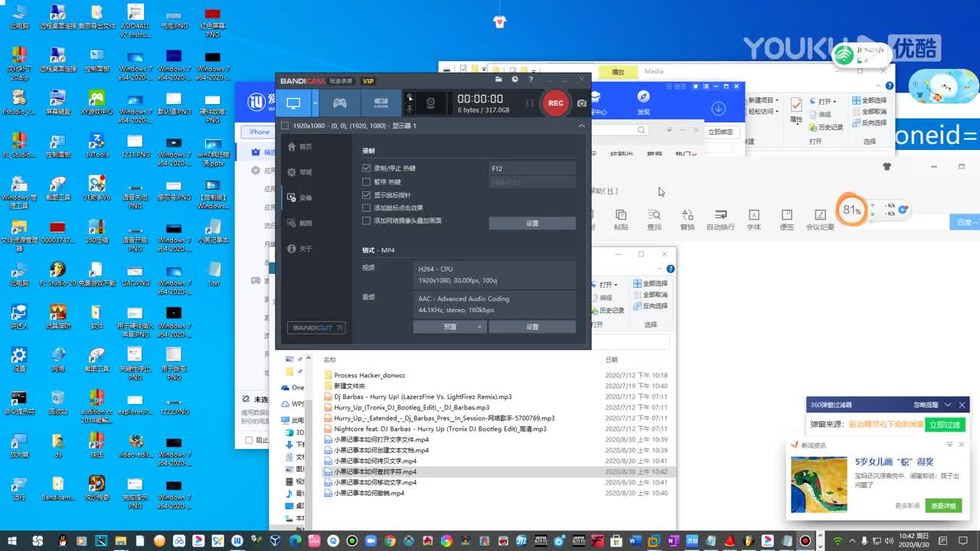Sort by 名称 column header in Explorer
This screenshot has height=551, width=980.
[330, 360]
